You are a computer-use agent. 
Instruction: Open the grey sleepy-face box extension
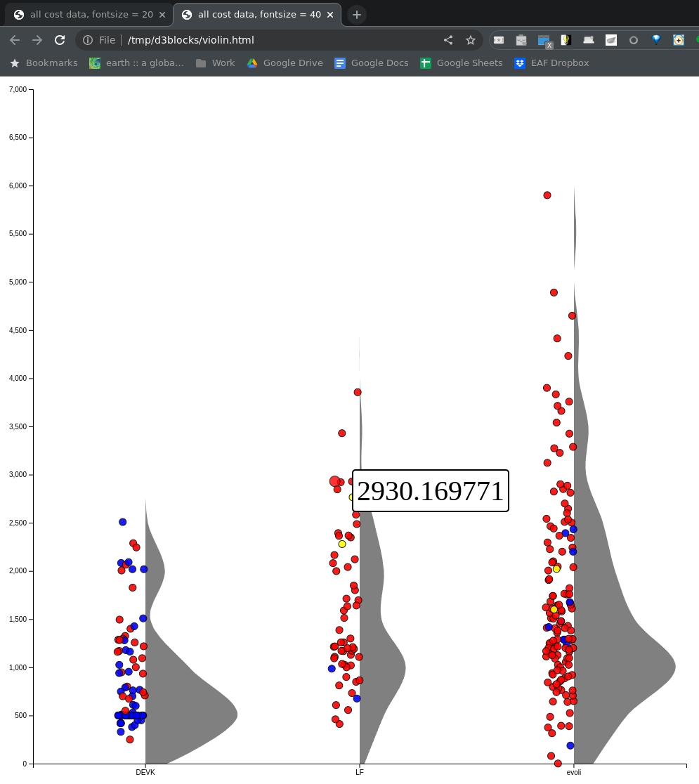[x=521, y=40]
